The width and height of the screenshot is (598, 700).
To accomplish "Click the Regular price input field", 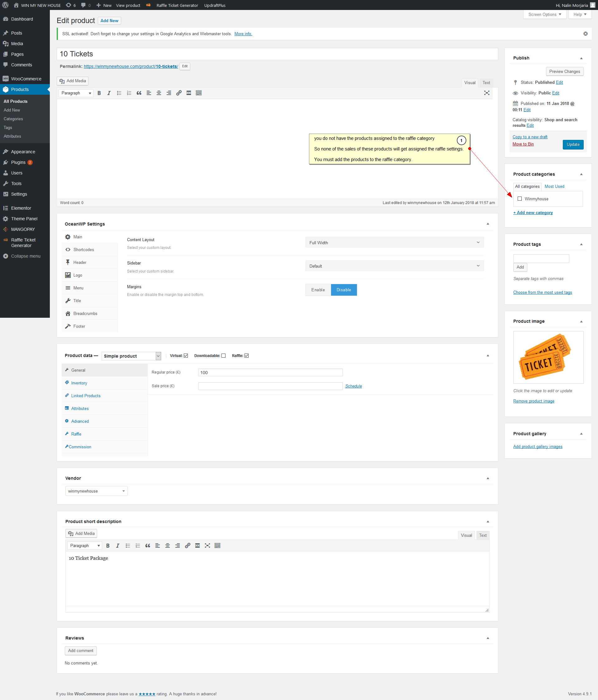I will pyautogui.click(x=270, y=373).
